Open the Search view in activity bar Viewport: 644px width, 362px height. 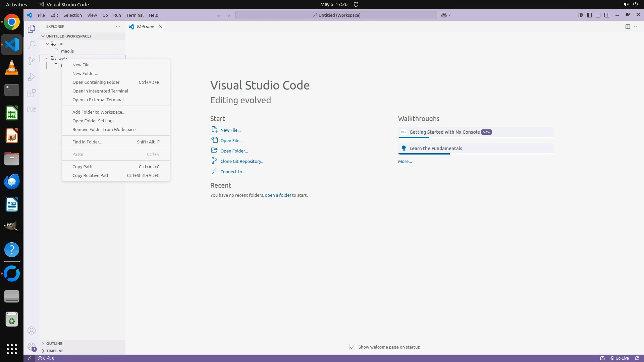(32, 45)
